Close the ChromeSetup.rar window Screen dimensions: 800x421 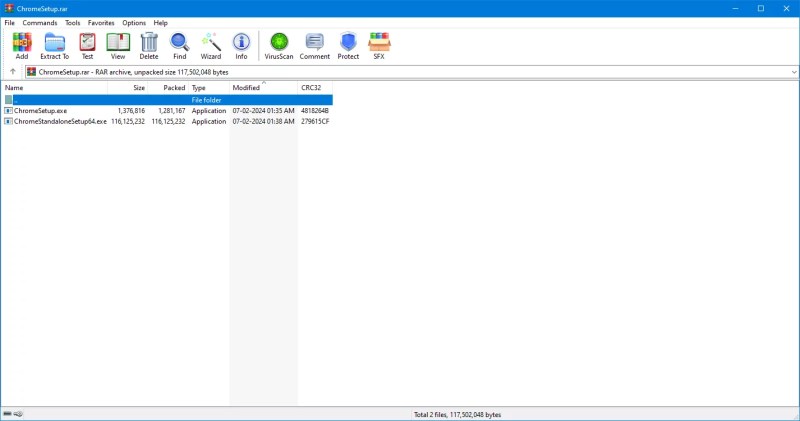[786, 8]
